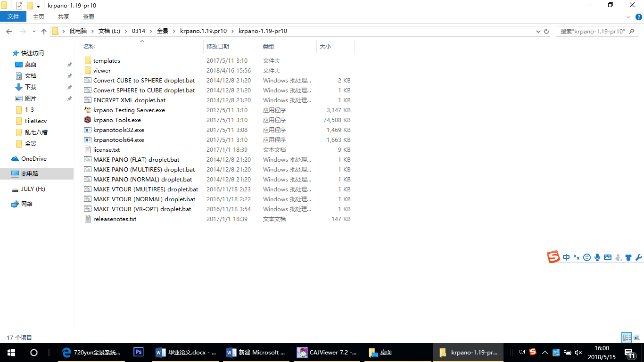Select the ENCRYPT XML droplet.bat icon
644x362 pixels.
pos(88,100)
